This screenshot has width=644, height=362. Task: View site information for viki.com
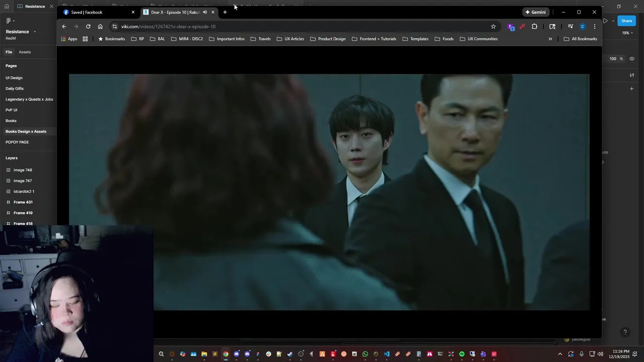click(x=115, y=27)
